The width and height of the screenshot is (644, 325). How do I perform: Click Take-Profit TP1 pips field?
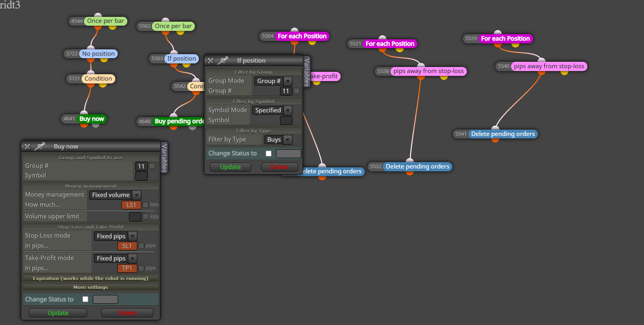point(127,268)
